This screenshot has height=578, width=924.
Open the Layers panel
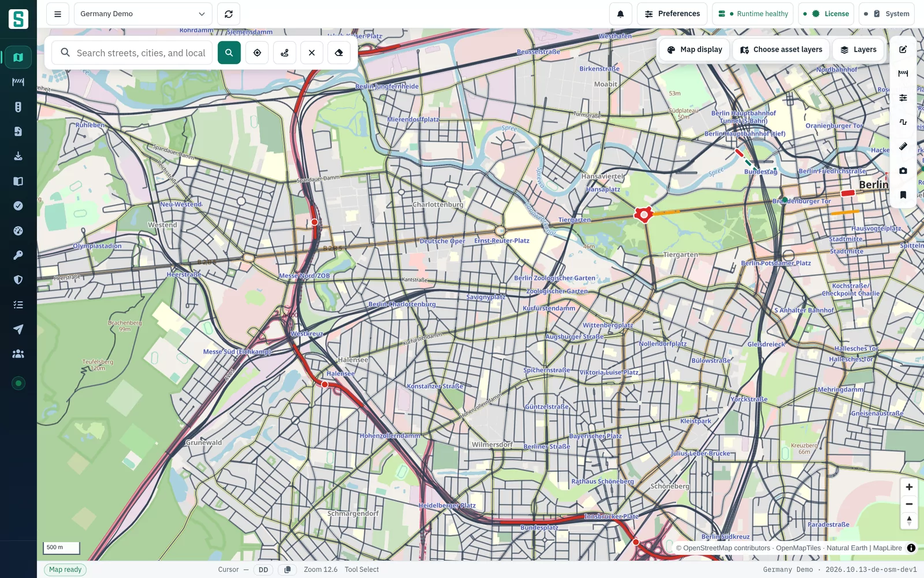pyautogui.click(x=858, y=50)
